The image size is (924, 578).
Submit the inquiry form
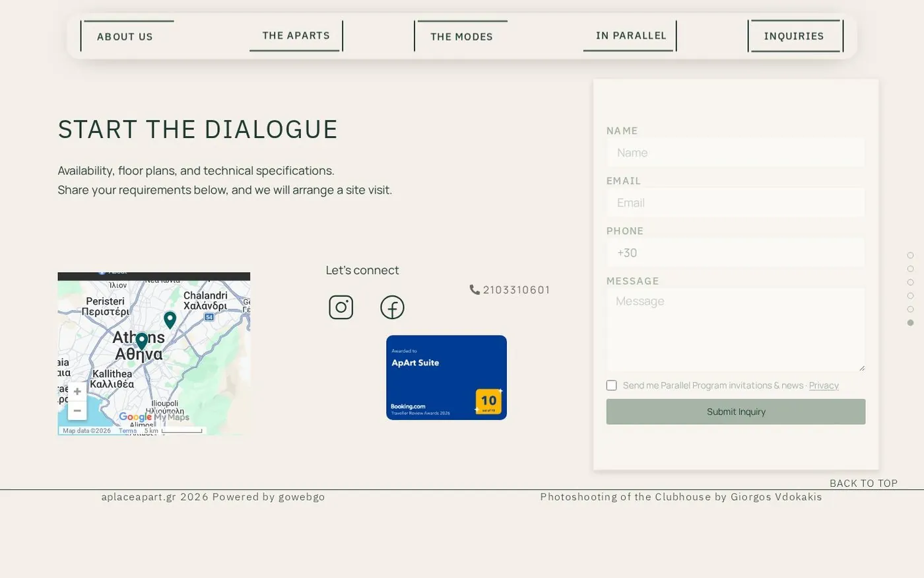click(736, 412)
